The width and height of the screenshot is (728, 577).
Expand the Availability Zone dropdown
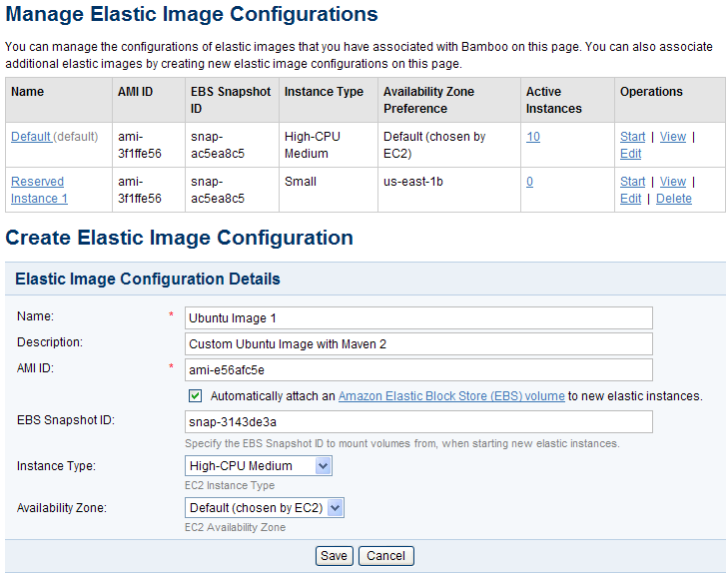(x=265, y=508)
